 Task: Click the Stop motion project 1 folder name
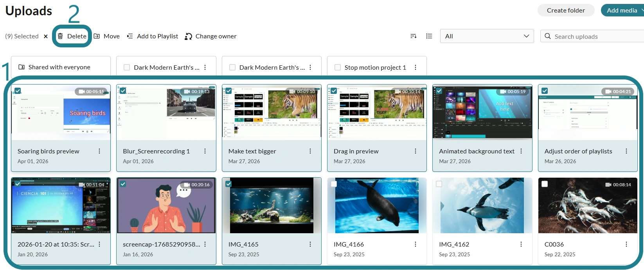point(375,67)
